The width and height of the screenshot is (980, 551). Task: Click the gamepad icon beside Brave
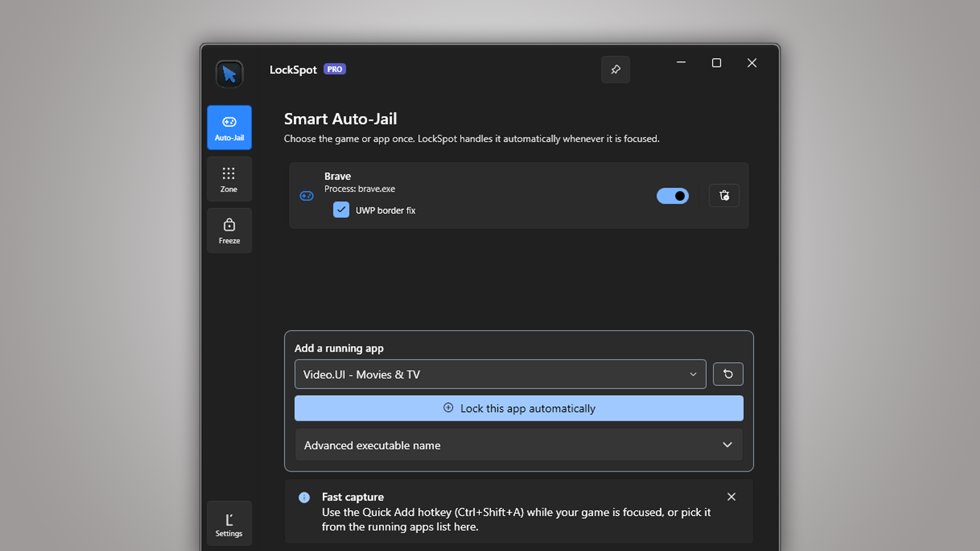tap(307, 196)
